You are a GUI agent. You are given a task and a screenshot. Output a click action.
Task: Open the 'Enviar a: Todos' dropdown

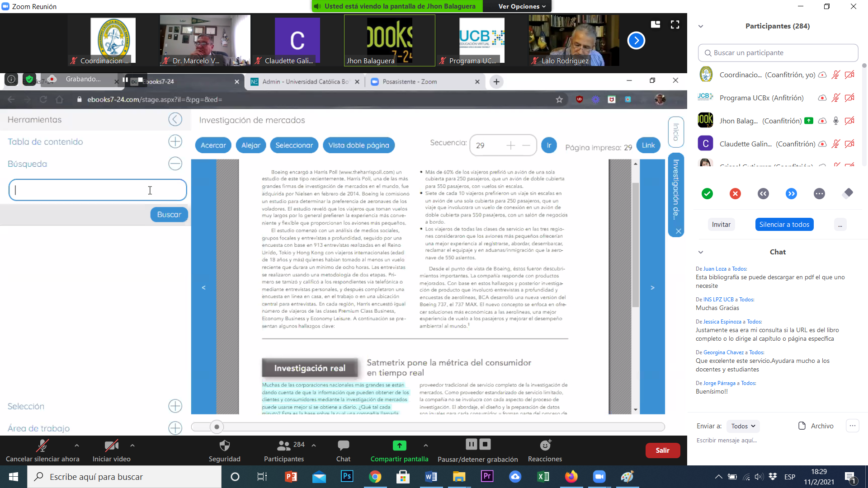point(743,426)
